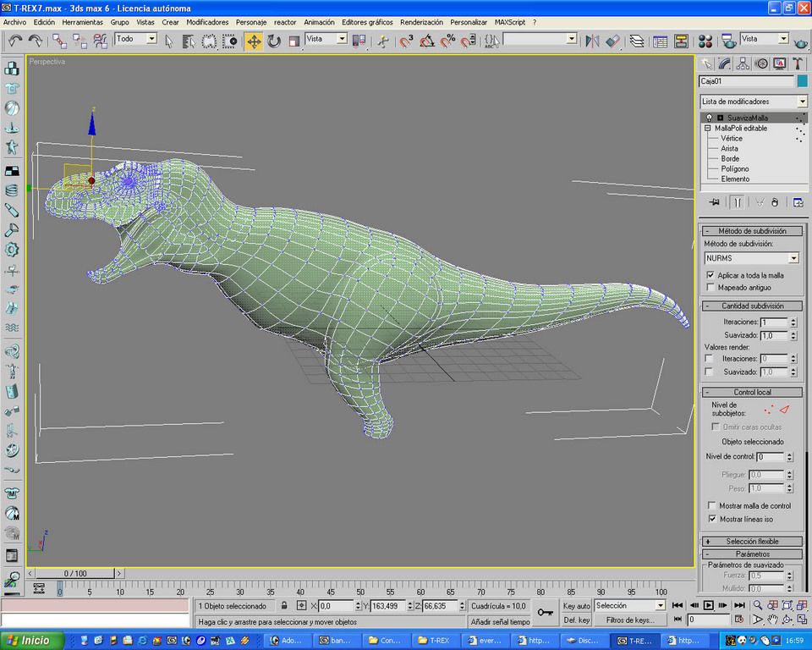Open the Renderización menu

click(422, 22)
